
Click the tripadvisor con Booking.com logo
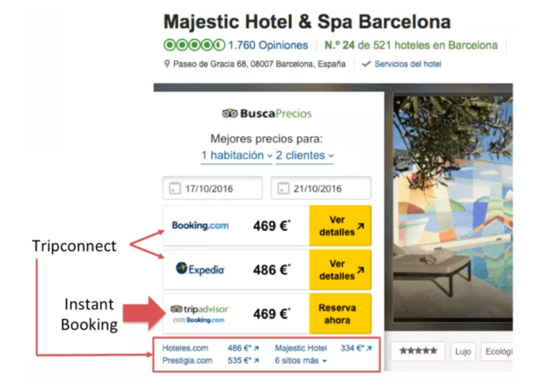[x=200, y=313]
